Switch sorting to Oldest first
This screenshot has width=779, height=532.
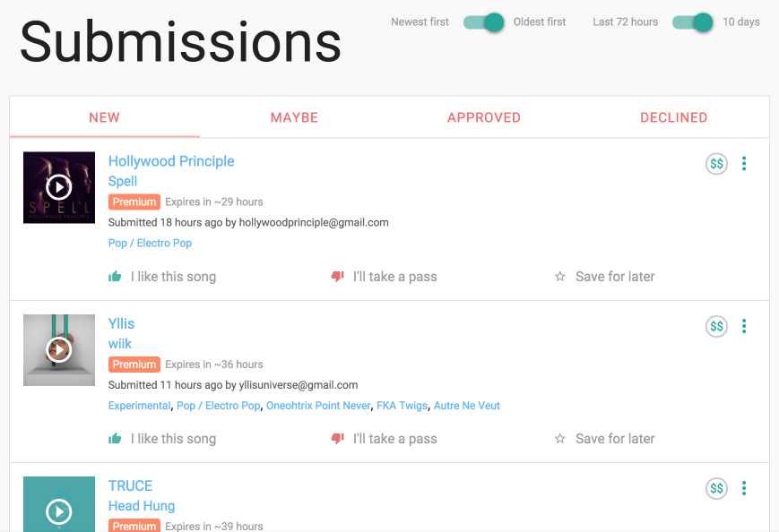pos(483,21)
